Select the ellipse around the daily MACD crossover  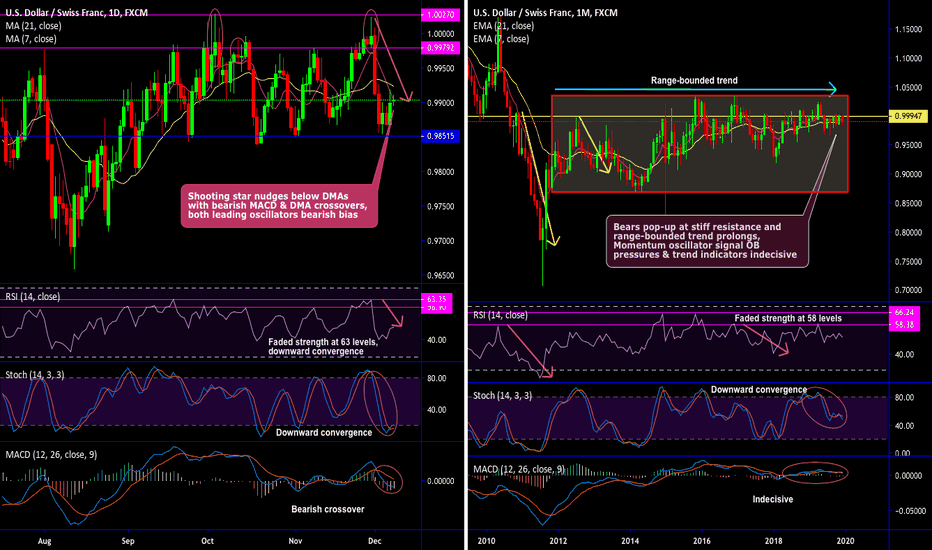[385, 479]
